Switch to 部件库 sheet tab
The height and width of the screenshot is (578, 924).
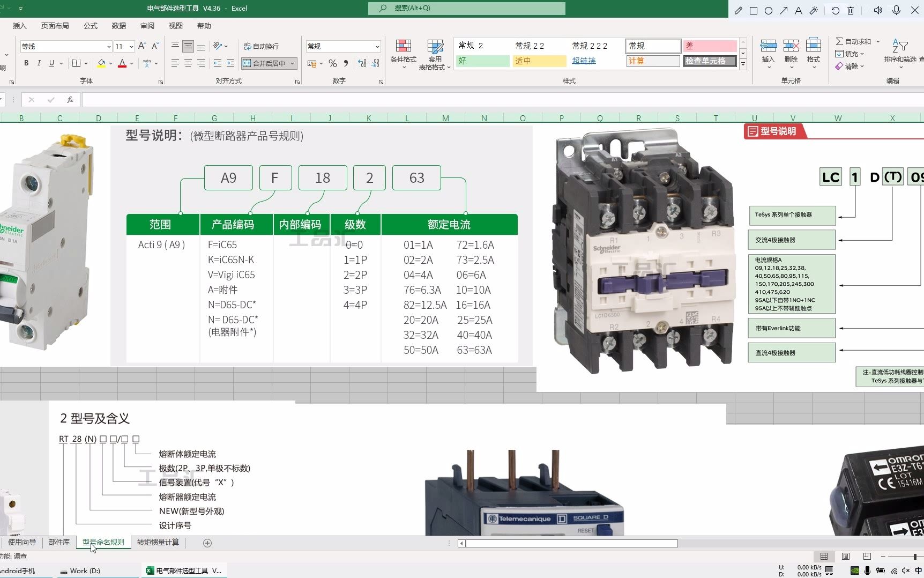tap(59, 542)
